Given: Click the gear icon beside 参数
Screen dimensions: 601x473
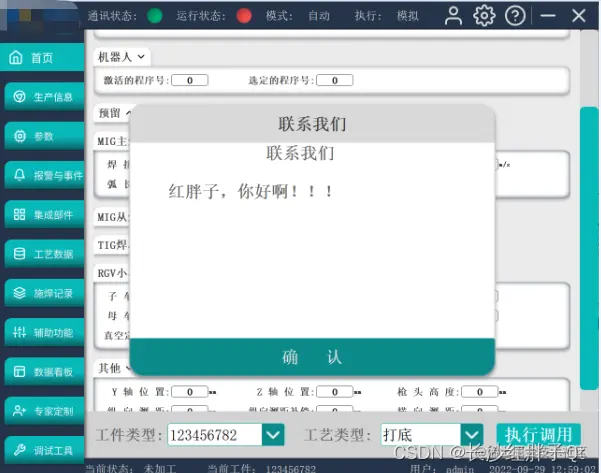Looking at the screenshot, I should (x=19, y=136).
